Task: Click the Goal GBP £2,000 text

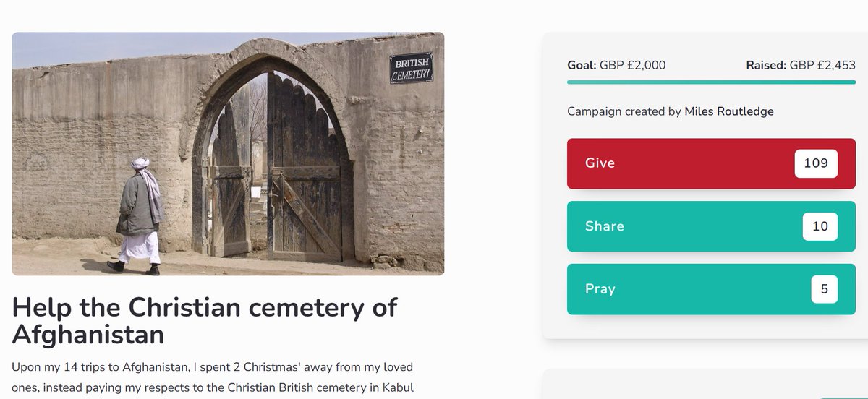Action: point(616,65)
